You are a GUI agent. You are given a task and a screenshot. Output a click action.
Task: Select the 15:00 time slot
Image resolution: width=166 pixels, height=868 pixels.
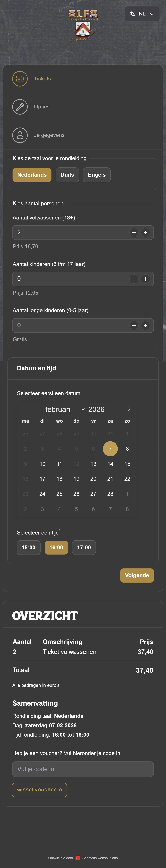coord(29,548)
